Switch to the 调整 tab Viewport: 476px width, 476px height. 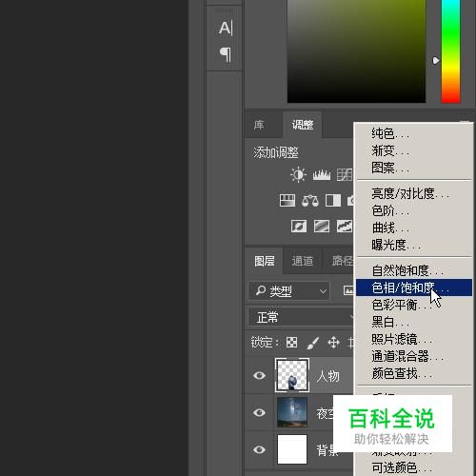coord(303,125)
